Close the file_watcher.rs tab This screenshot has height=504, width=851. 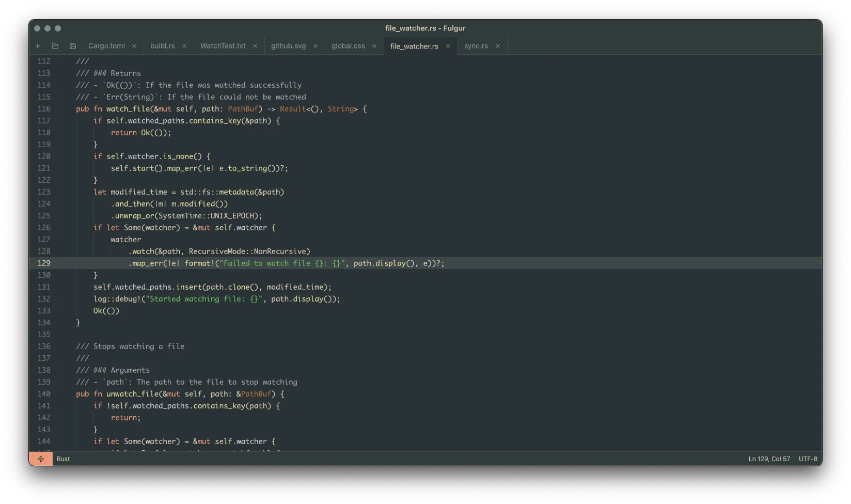coord(448,46)
